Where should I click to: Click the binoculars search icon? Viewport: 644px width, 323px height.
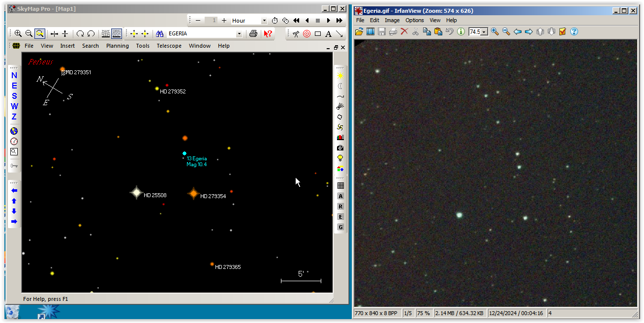(x=159, y=33)
